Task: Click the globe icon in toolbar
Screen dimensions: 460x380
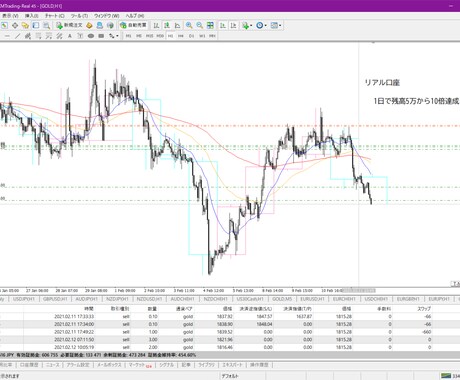Action: pyautogui.click(x=110, y=25)
